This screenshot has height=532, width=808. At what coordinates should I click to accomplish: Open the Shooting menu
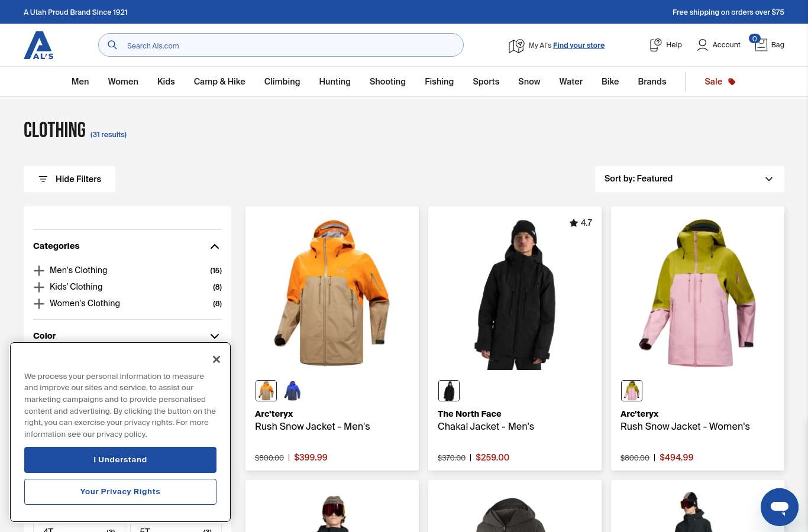(x=387, y=82)
